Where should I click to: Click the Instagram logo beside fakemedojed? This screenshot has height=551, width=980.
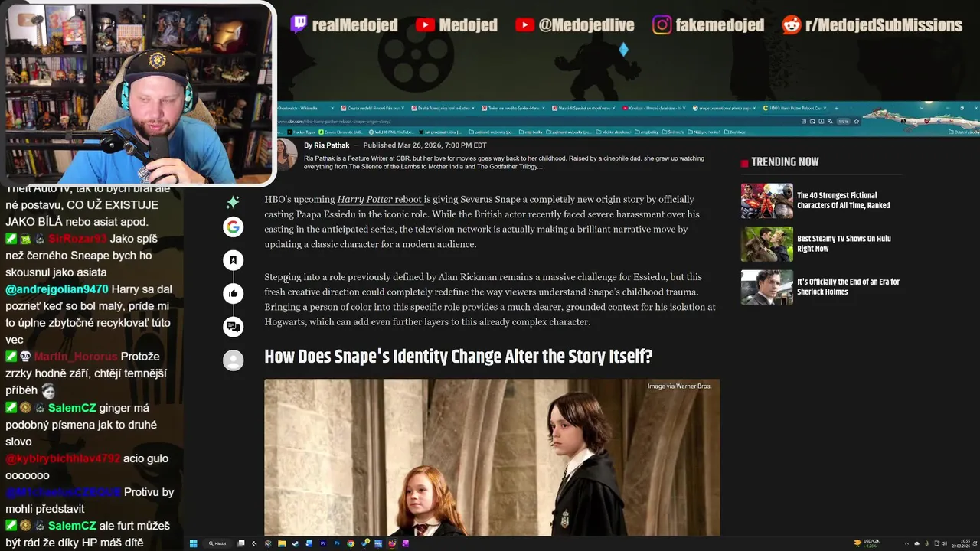tap(662, 25)
